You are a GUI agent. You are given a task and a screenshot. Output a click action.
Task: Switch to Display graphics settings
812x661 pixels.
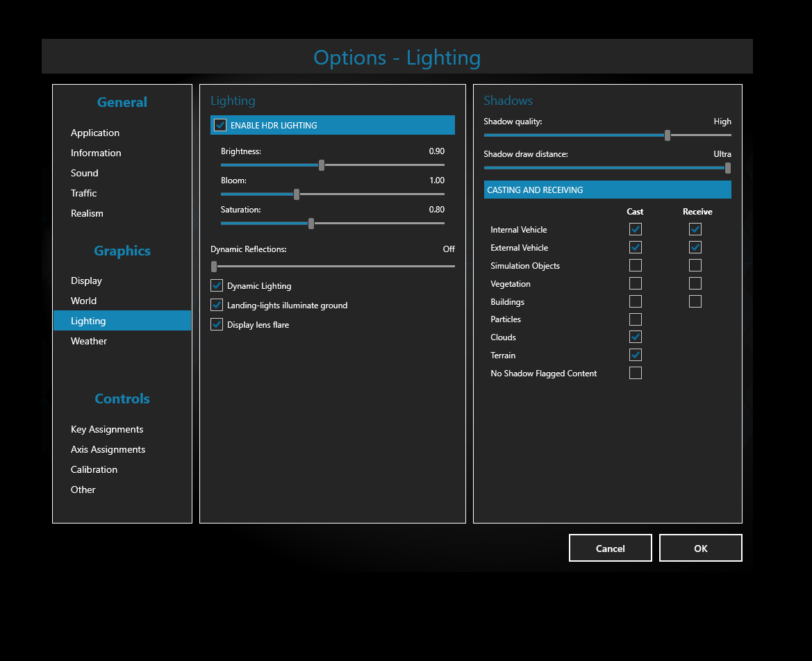point(86,281)
